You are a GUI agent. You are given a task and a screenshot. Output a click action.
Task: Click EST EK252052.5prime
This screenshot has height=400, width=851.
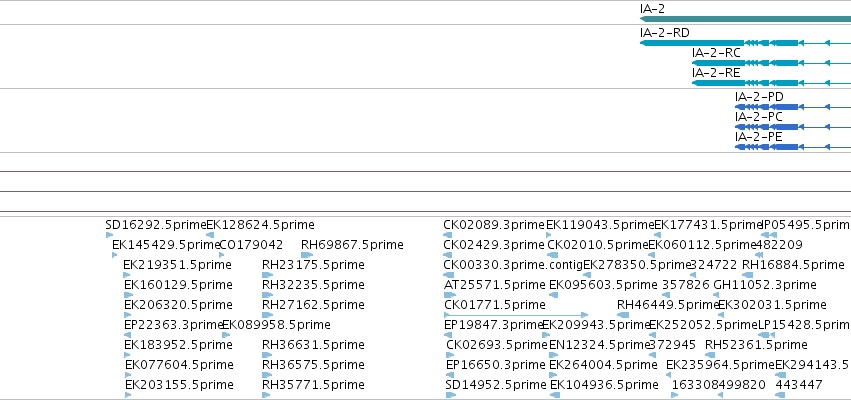[x=703, y=325]
